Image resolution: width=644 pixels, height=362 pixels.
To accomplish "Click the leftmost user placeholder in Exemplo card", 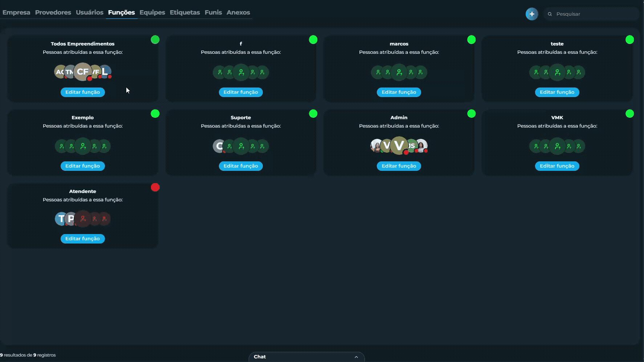I will 61,146.
